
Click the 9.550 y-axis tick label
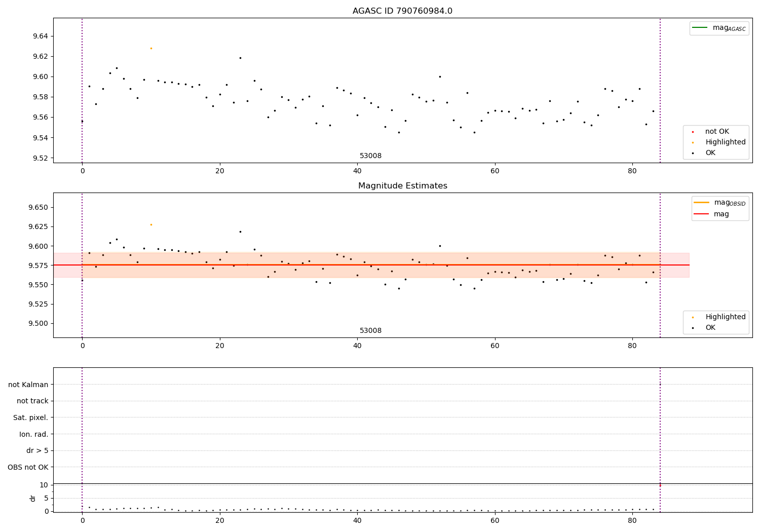(x=39, y=285)
